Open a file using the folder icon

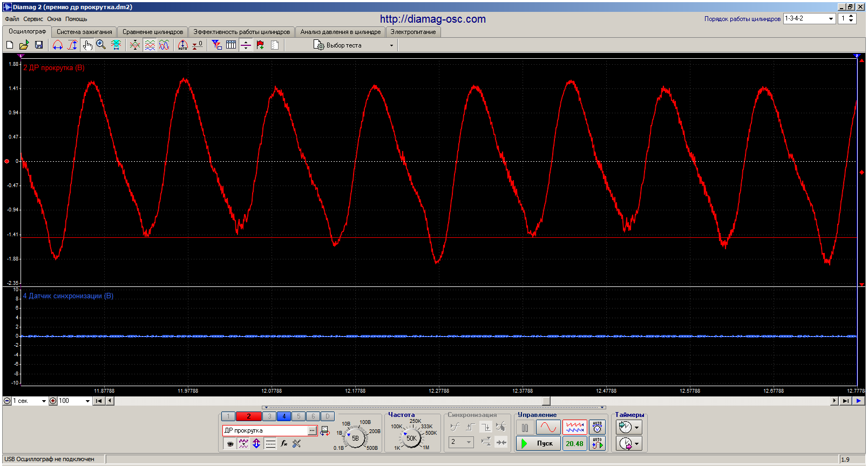click(24, 45)
